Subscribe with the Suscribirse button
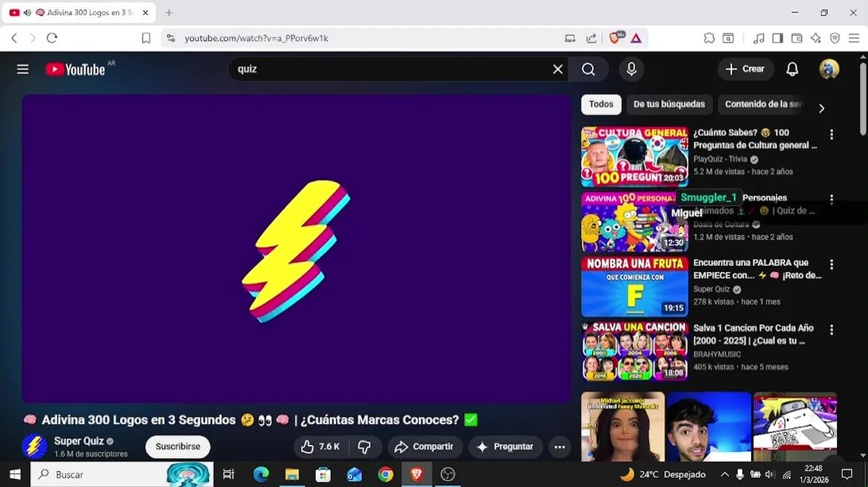This screenshot has width=868, height=487. [178, 446]
